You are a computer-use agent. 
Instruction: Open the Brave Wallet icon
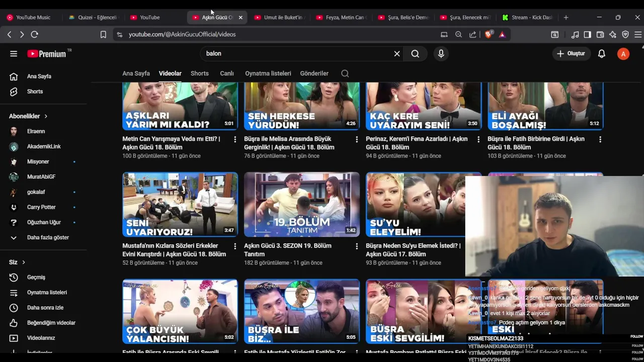tap(600, 34)
